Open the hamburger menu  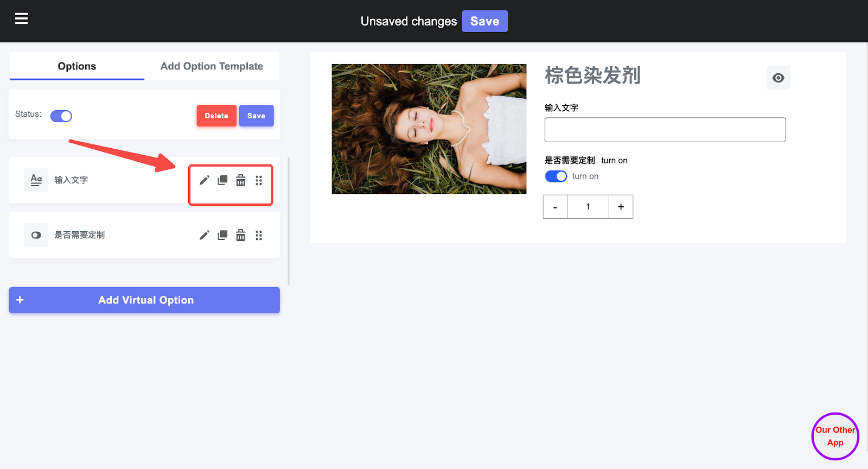tap(21, 19)
